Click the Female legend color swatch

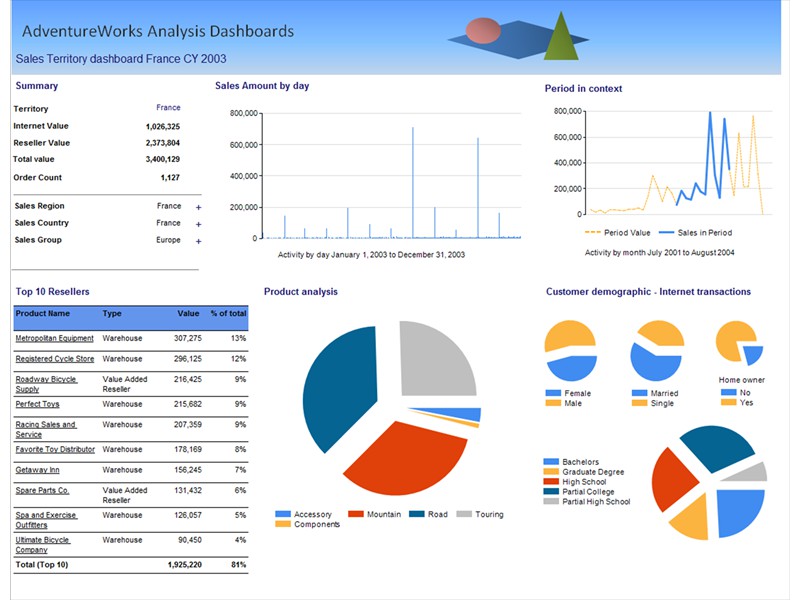553,393
